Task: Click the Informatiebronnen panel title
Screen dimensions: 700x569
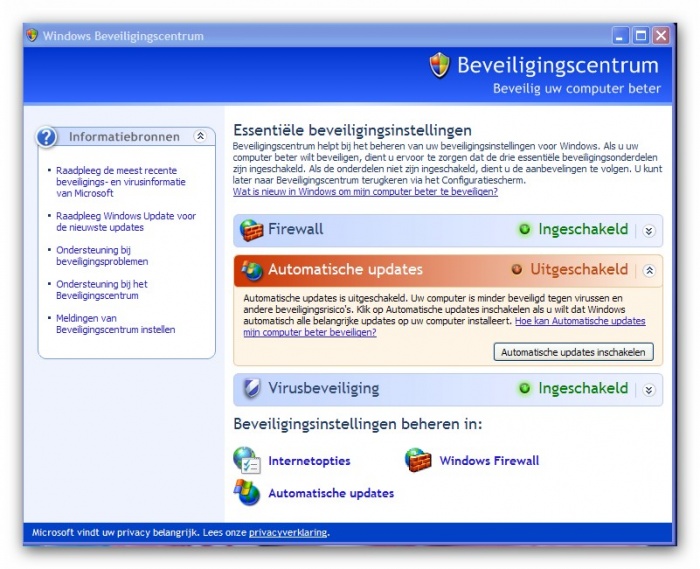Action: click(124, 137)
